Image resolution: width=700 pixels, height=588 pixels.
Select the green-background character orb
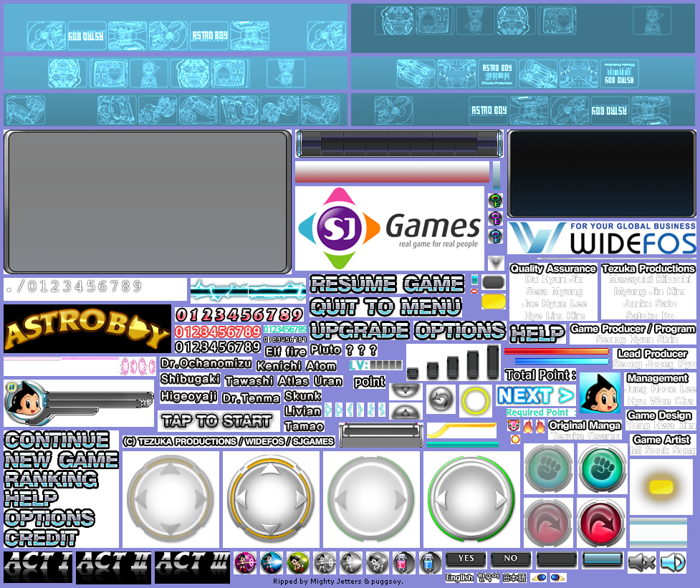(x=298, y=562)
